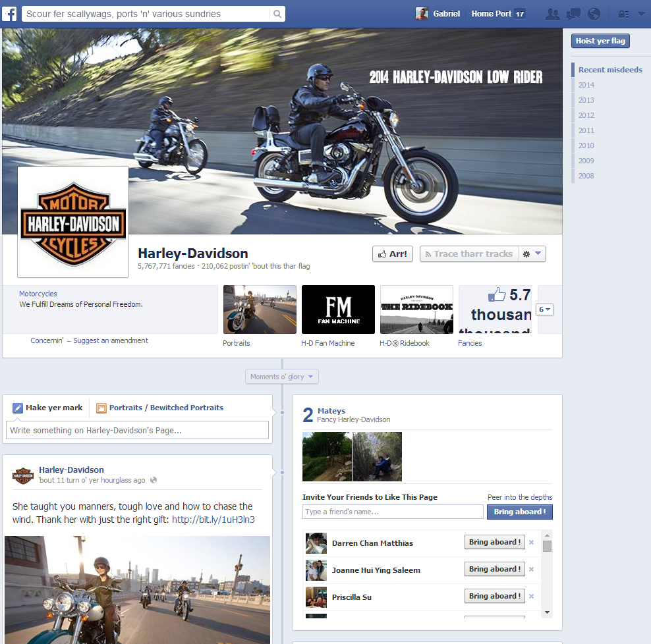Viewport: 651px width, 644px height.
Task: Click Peer into the depths link
Action: click(520, 497)
